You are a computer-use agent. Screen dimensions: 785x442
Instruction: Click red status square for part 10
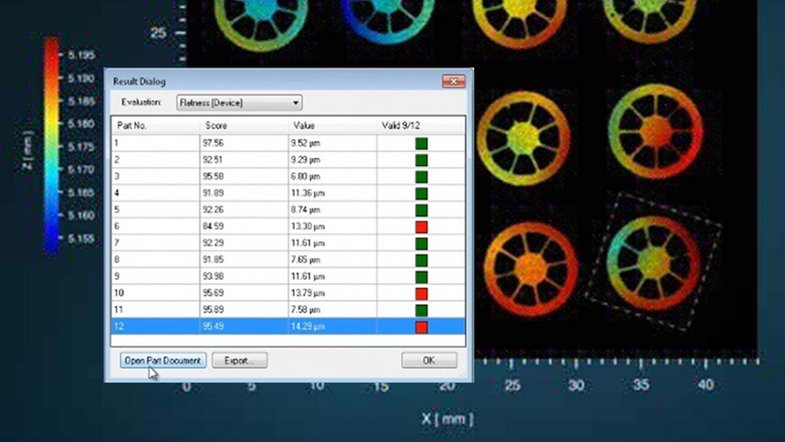tap(421, 293)
